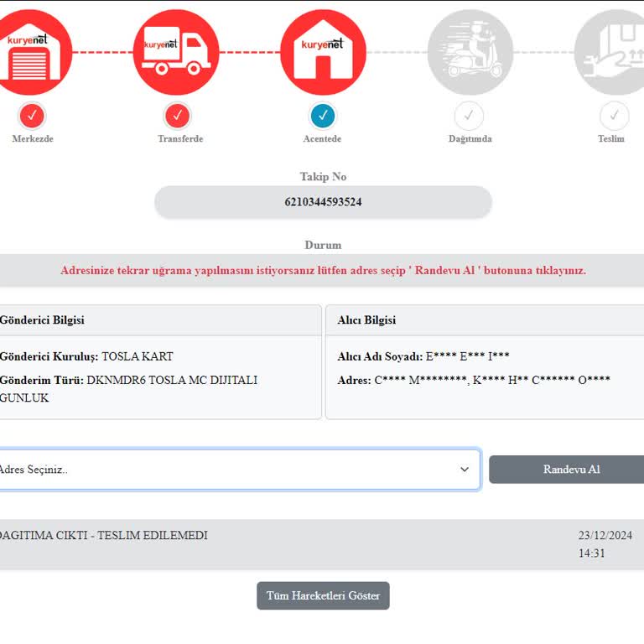Click the masked recipient name E**** E*** I***
Viewport: 644px width, 644px height.
[467, 356]
